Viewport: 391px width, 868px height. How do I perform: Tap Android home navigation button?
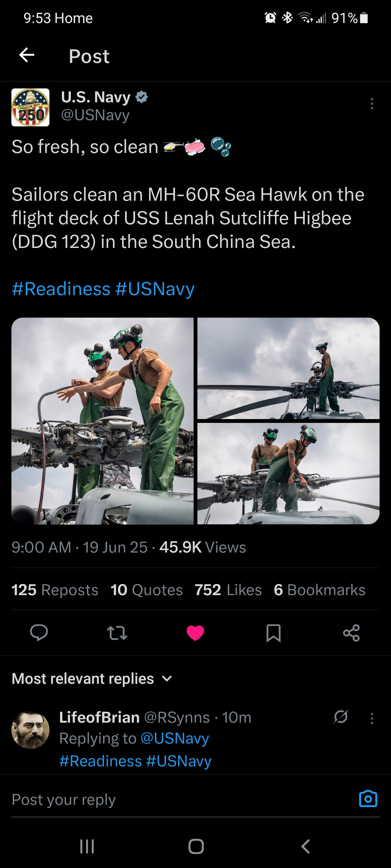[x=196, y=846]
